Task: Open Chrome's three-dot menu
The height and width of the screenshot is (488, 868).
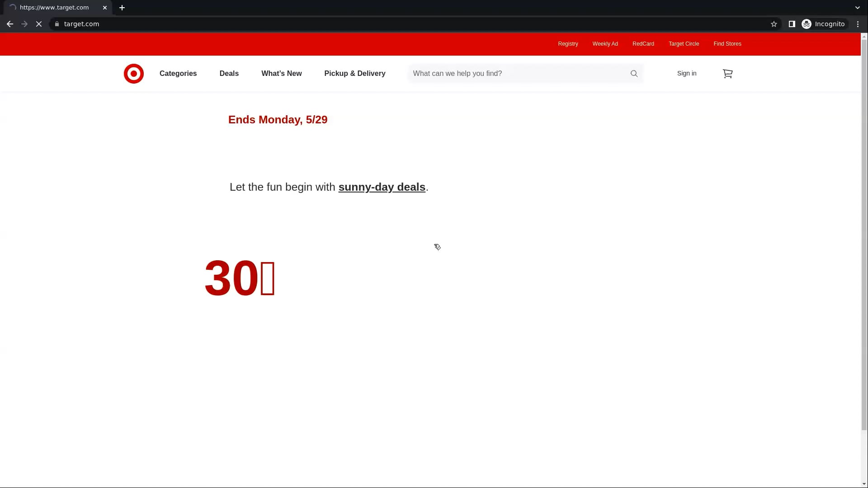Action: point(858,24)
